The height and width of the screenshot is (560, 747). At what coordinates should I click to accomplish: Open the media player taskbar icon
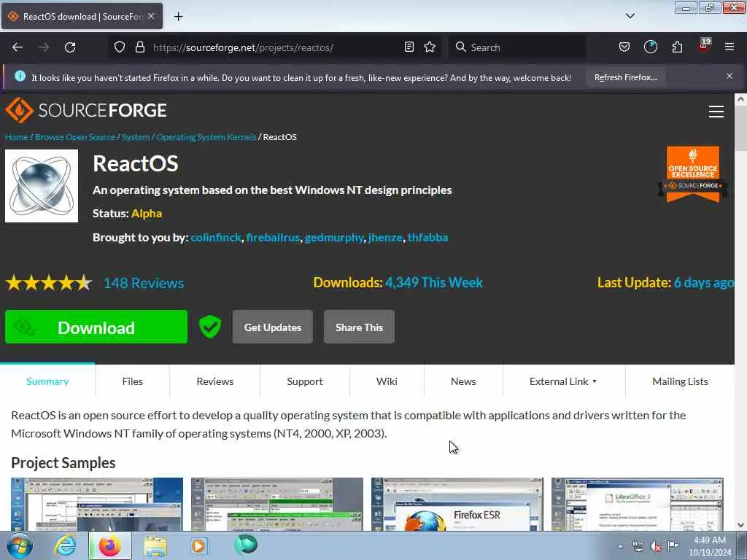click(x=198, y=545)
